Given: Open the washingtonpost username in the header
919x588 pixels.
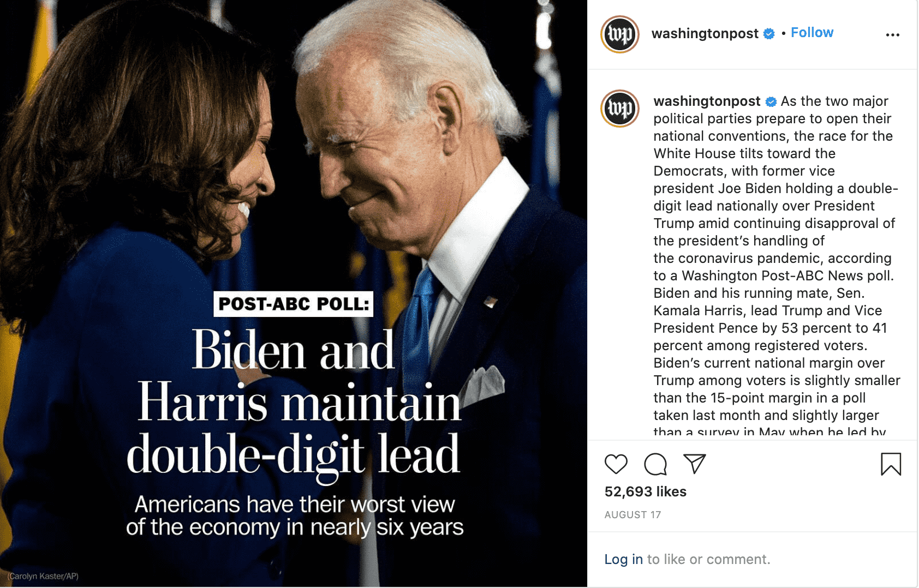Looking at the screenshot, I should [x=704, y=33].
